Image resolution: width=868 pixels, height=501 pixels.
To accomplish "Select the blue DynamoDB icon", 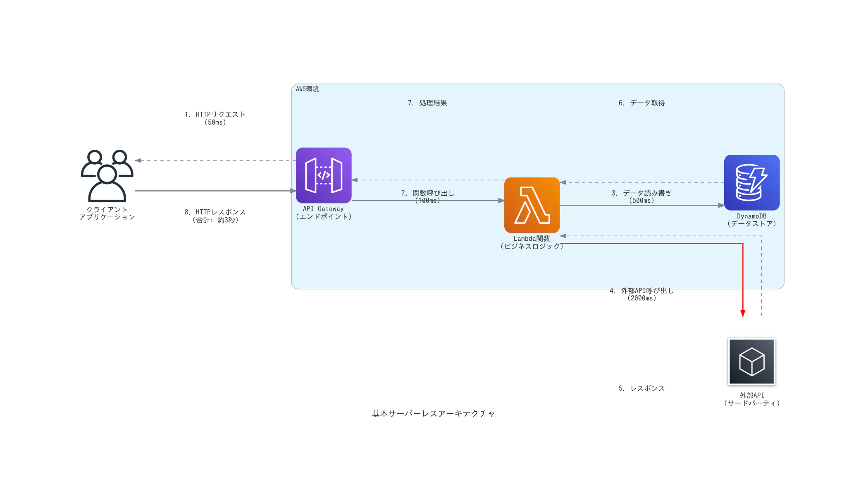I will (752, 182).
